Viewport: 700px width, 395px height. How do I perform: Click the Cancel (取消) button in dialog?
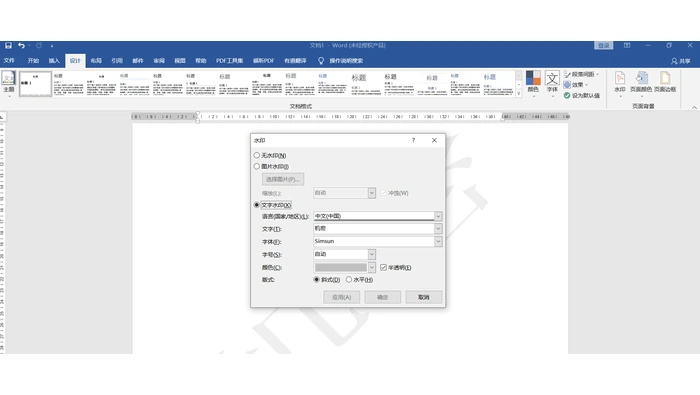tap(424, 297)
